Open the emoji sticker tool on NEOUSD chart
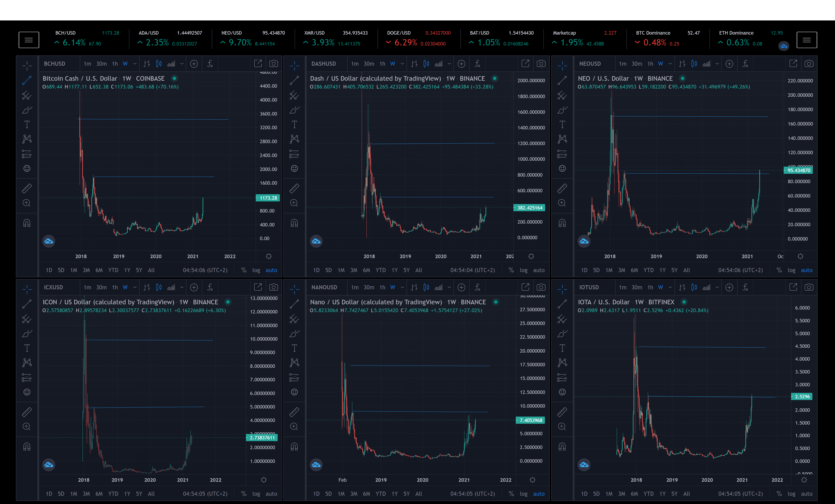Image resolution: width=835 pixels, height=504 pixels. (x=562, y=168)
